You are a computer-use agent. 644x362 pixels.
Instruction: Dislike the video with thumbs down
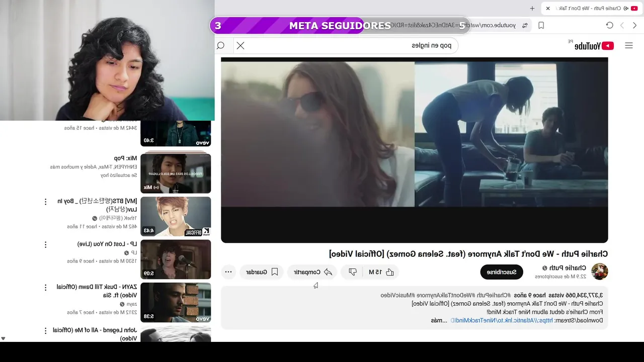coord(353,272)
